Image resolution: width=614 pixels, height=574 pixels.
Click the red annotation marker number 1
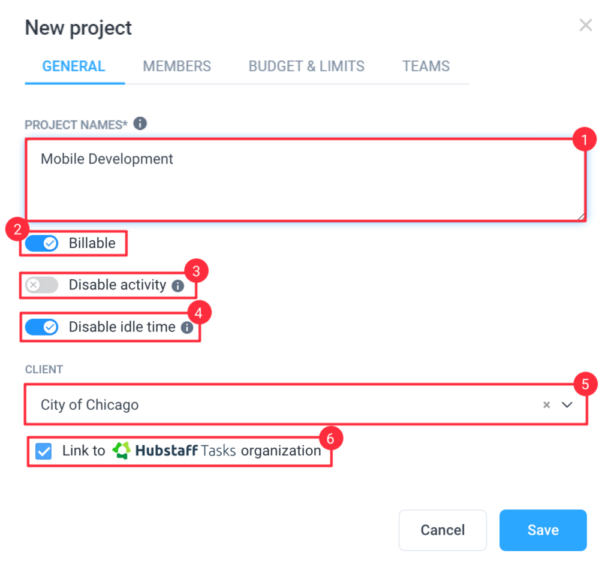pos(584,139)
